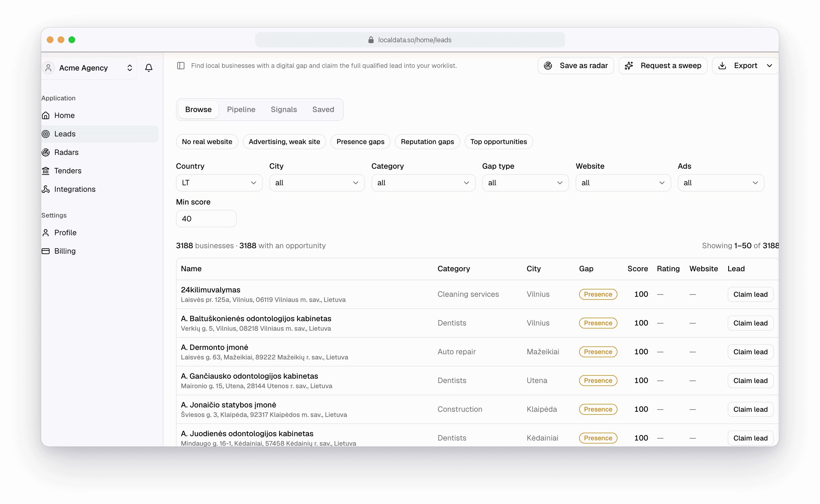820x504 pixels.
Task: Open the Ads filter dropdown
Action: tap(721, 183)
